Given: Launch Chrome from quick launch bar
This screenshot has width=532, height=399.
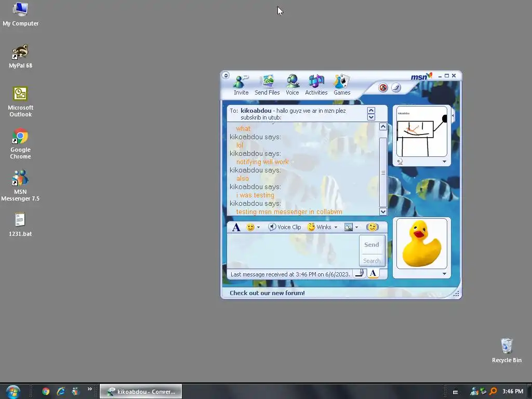Looking at the screenshot, I should click(x=46, y=392).
